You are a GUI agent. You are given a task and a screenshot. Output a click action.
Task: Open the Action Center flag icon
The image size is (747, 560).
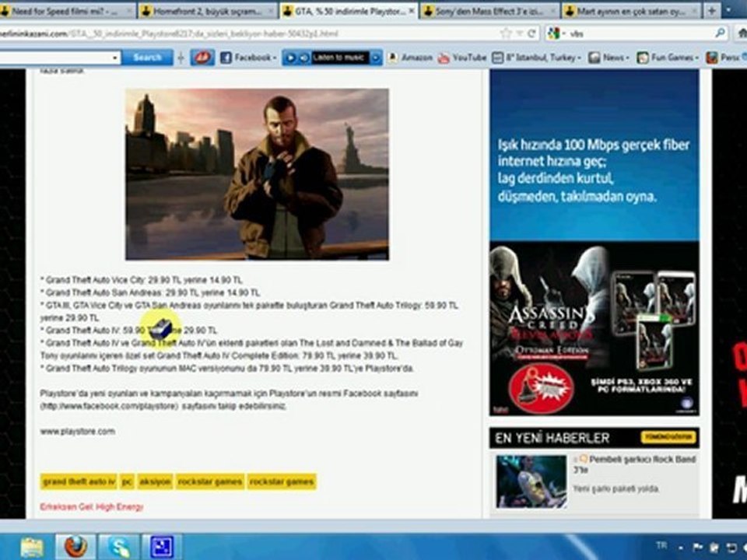tap(697, 547)
